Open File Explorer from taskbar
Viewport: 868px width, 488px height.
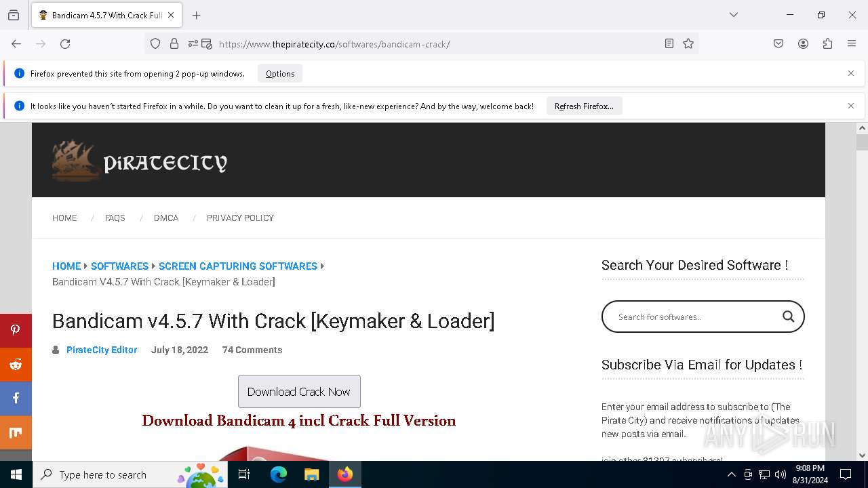pyautogui.click(x=311, y=474)
